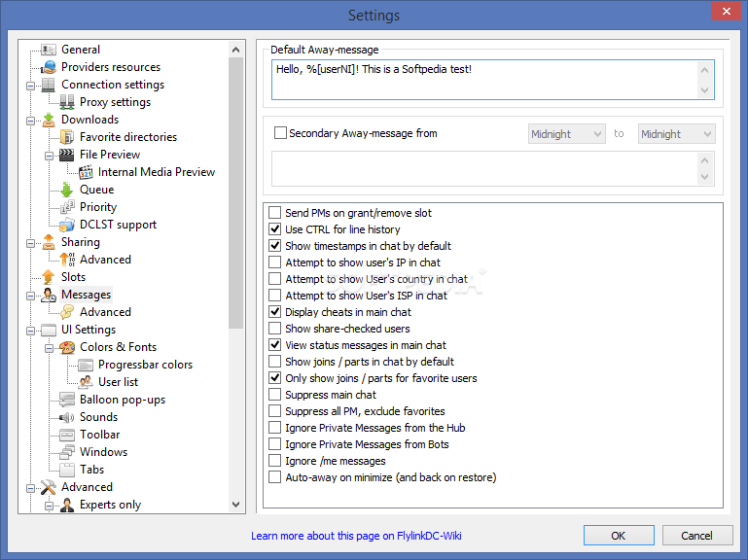Click the General settings icon
748x560 pixels.
coord(49,50)
